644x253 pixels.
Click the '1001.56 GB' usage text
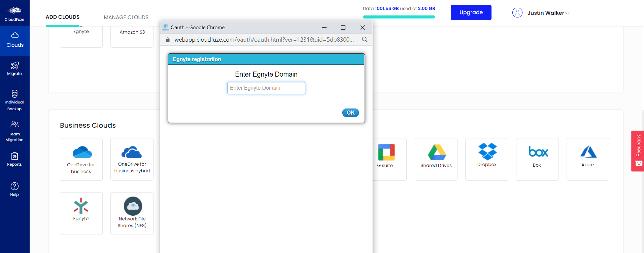pos(387,8)
